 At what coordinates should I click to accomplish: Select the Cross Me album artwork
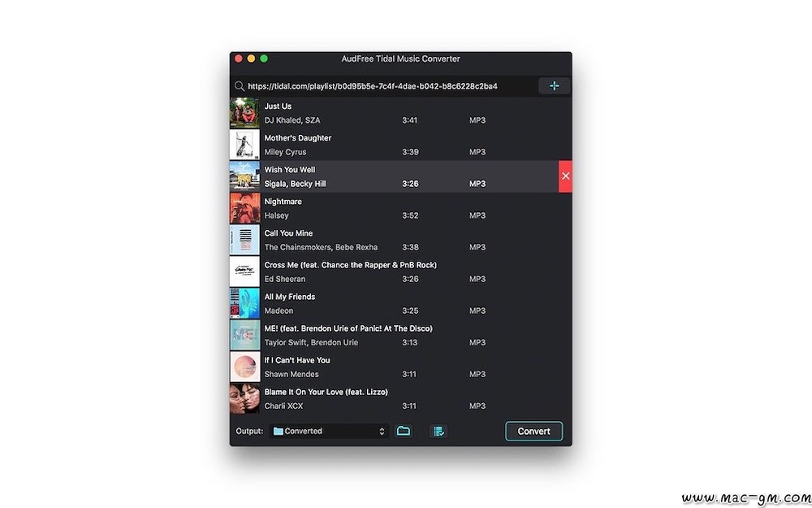click(x=244, y=271)
